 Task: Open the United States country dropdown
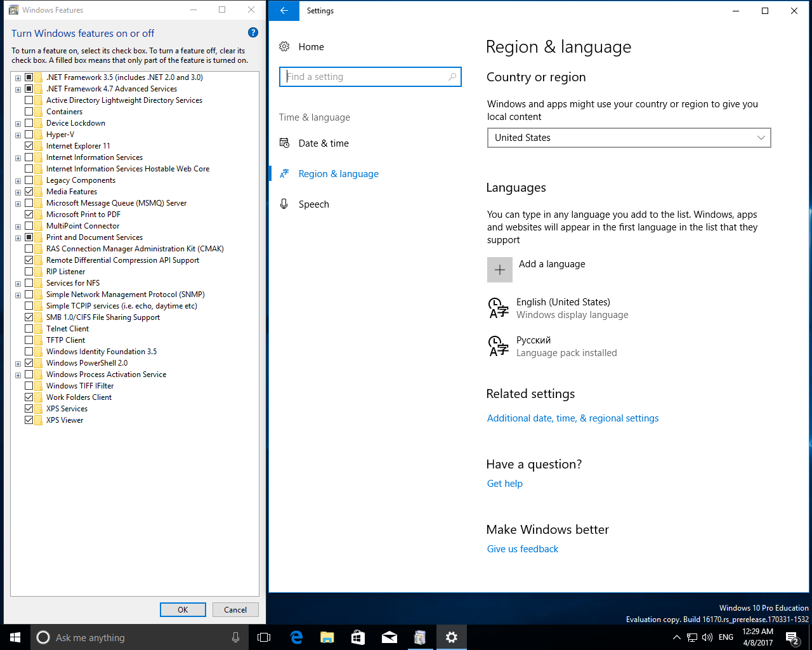[629, 138]
